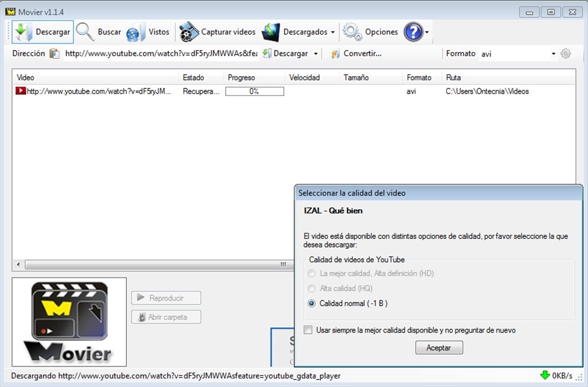Viewport: 588px width, 387px height.
Task: Click the Movier logo thumbnail
Action: [69, 322]
